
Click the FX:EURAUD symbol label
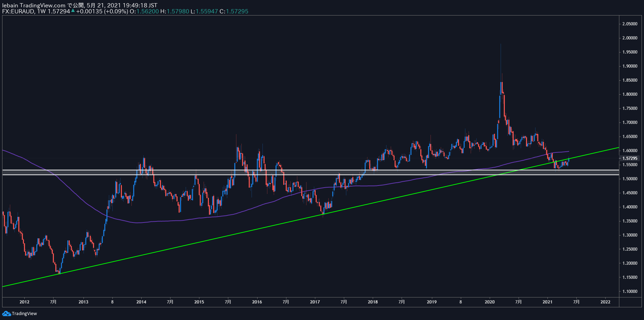pyautogui.click(x=18, y=11)
